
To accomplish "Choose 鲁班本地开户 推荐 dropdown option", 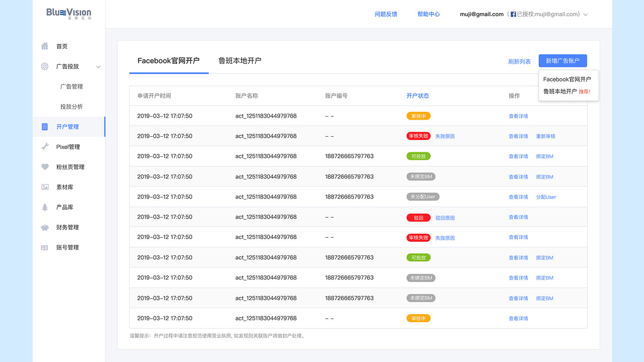I will coord(567,92).
